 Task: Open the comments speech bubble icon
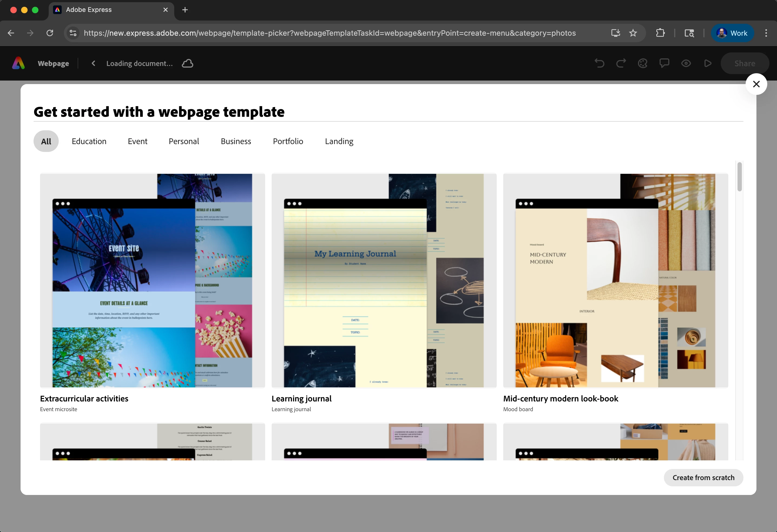click(664, 63)
